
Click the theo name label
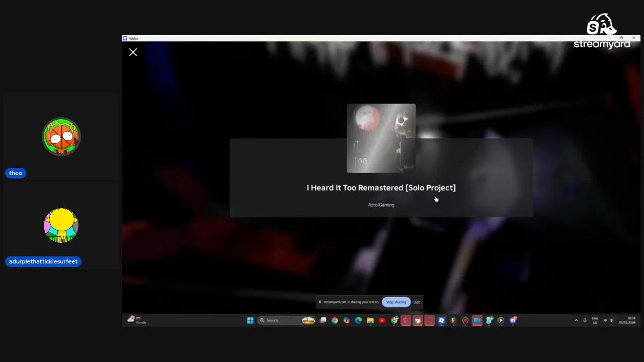click(x=16, y=173)
